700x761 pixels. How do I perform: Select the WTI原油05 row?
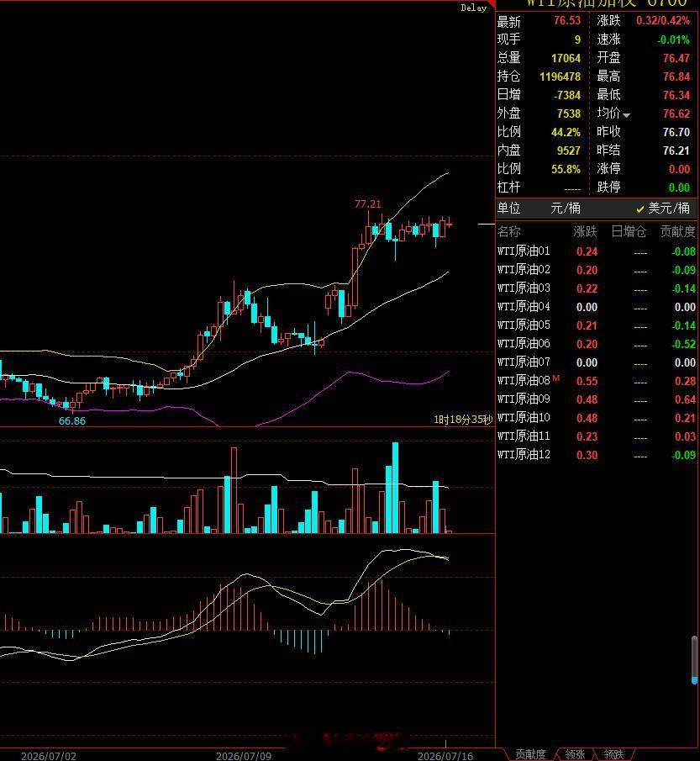[597, 325]
